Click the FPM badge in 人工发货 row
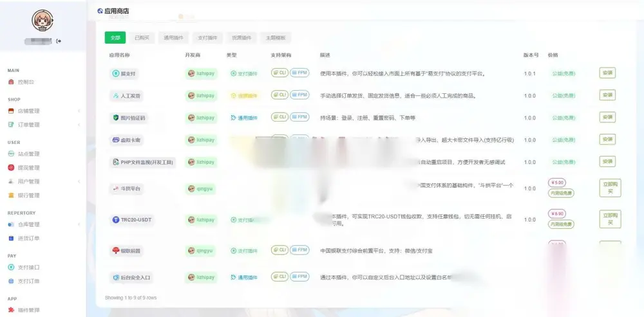The width and height of the screenshot is (644, 317). (299, 95)
